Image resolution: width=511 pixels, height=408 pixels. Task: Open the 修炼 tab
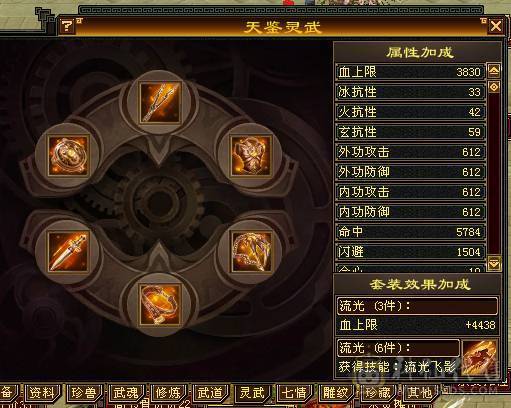pyautogui.click(x=167, y=393)
